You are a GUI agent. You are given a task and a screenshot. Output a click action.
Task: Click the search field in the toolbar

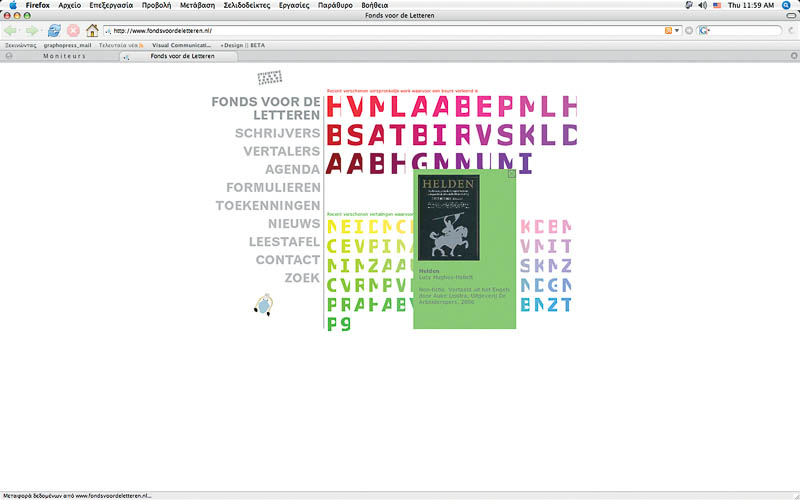[744, 31]
